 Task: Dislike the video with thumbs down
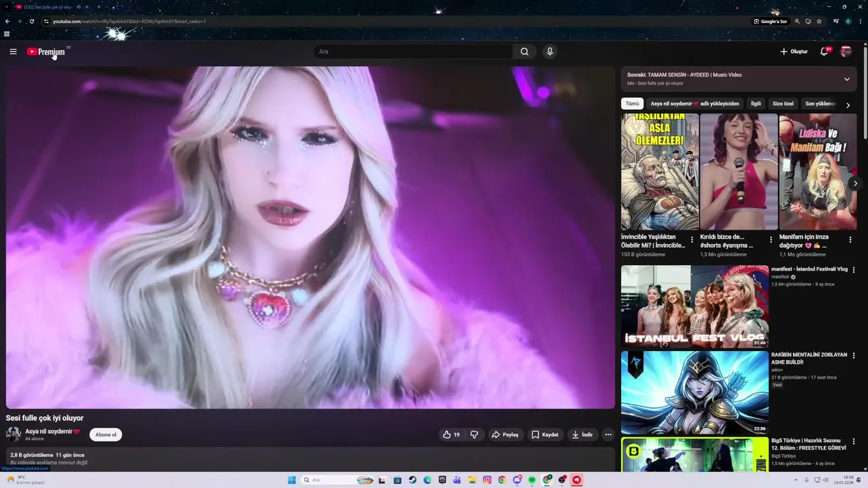click(x=475, y=434)
